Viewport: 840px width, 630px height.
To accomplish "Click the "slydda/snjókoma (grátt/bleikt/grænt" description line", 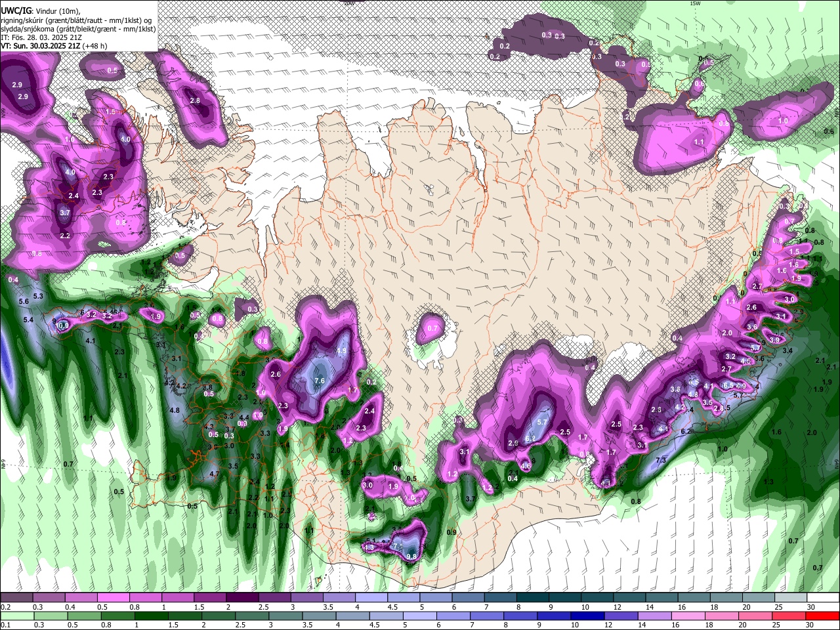I will click(78, 29).
